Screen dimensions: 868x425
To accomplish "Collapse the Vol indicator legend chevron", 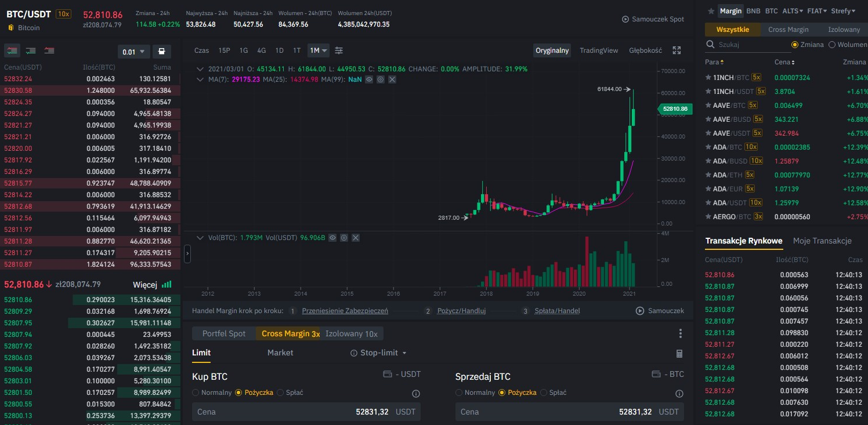I will click(x=200, y=238).
